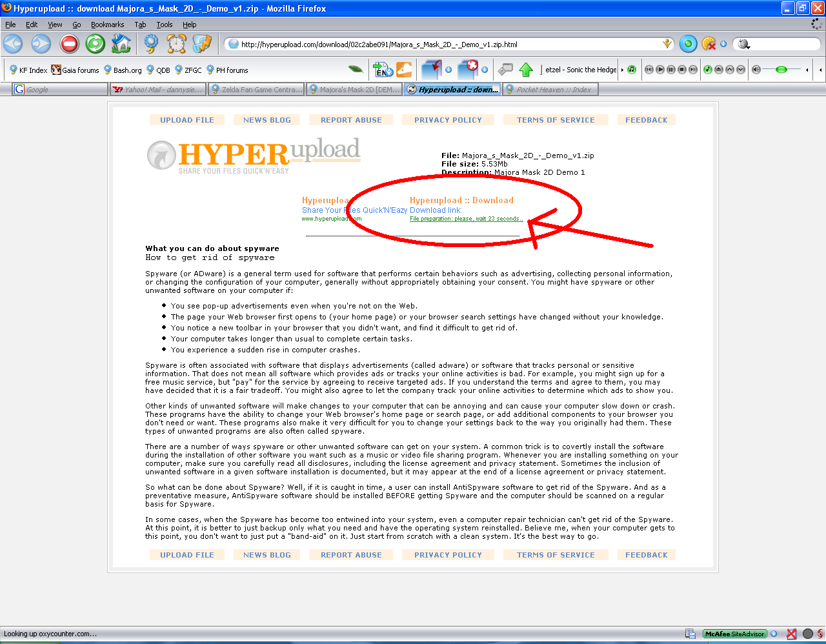826x644 pixels.
Task: Switch to the Pocket Heaven :: Index tab
Action: [550, 90]
